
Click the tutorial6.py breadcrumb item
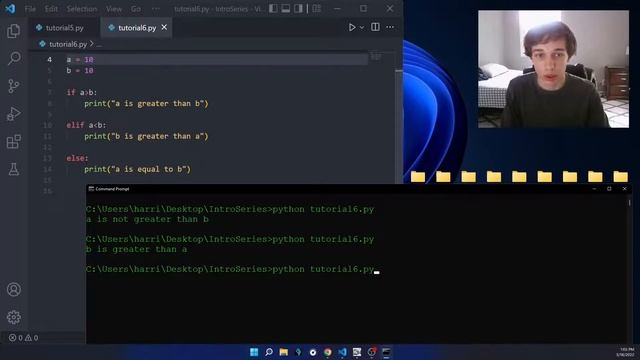coord(68,44)
